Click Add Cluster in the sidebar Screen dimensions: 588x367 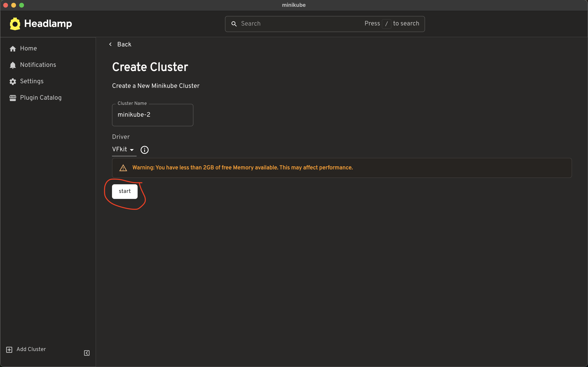pyautogui.click(x=31, y=349)
